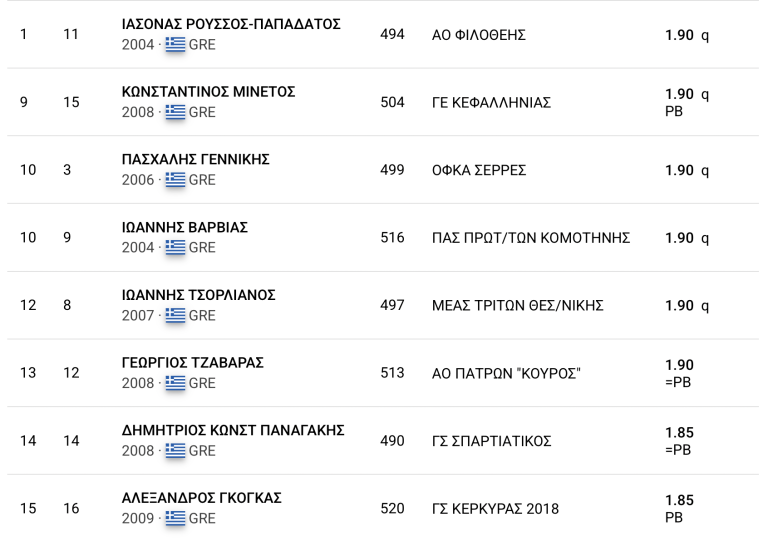The width and height of the screenshot is (768, 541).
Task: Click the Greek flag under ΙΩΑΝΝΗΣ ΒΑΡΒΙΑΣ
Action: click(175, 247)
